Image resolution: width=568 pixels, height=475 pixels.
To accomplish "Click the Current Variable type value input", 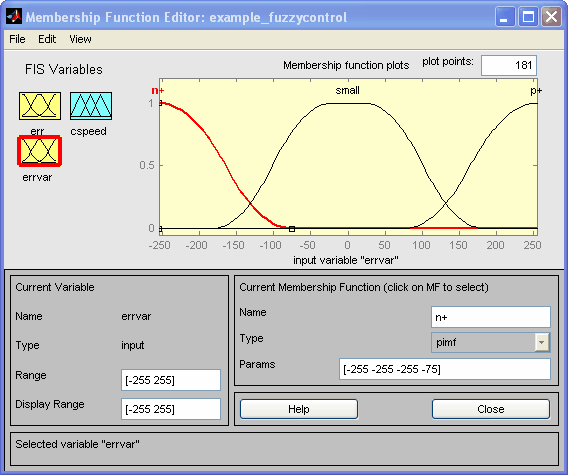I will (133, 345).
